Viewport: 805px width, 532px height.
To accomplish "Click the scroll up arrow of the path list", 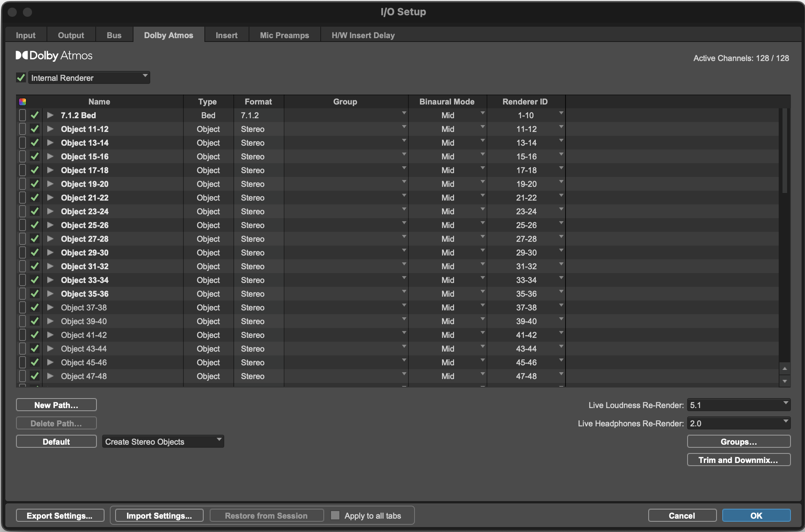I will (784, 368).
